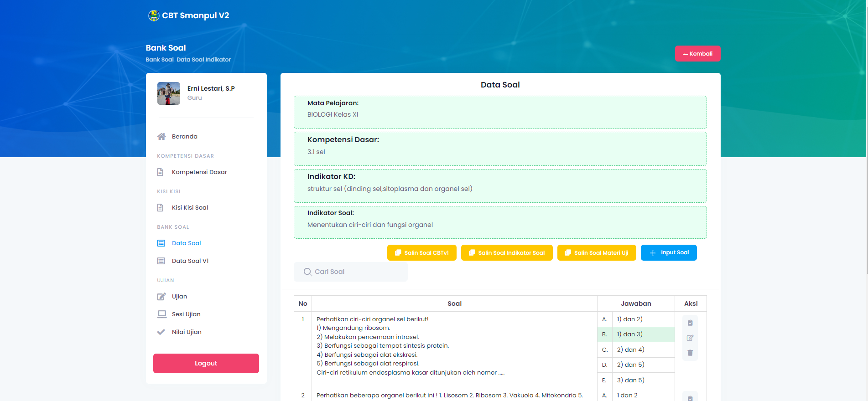Image resolution: width=868 pixels, height=401 pixels.
Task: Click the pencil icon beside Ujian
Action: [161, 297]
